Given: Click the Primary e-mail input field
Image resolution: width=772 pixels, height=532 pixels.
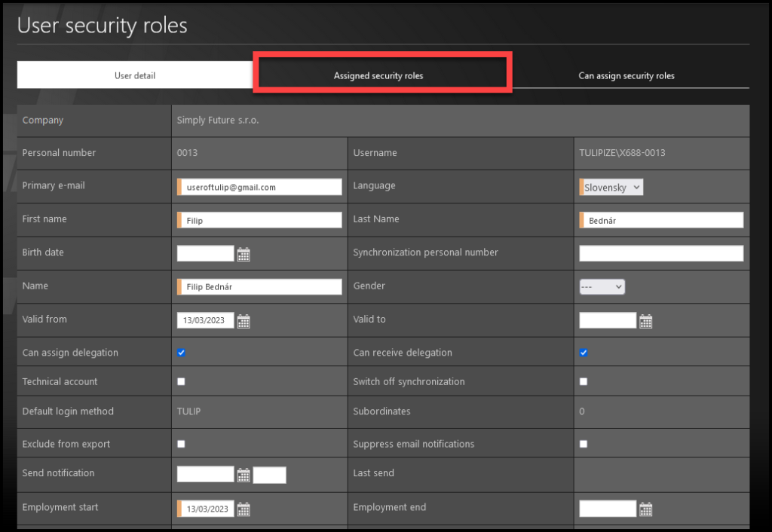Looking at the screenshot, I should [261, 187].
